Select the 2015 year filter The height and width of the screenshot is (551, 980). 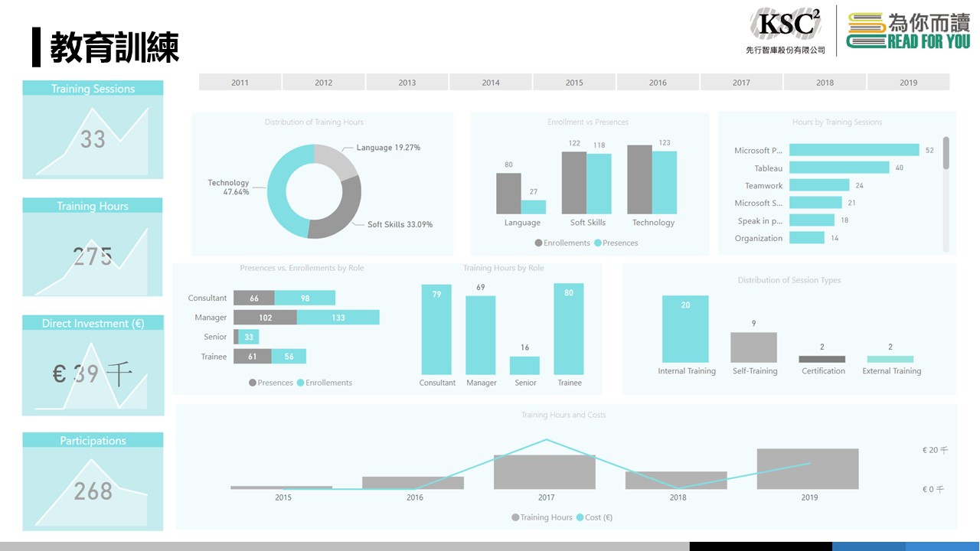click(x=574, y=83)
